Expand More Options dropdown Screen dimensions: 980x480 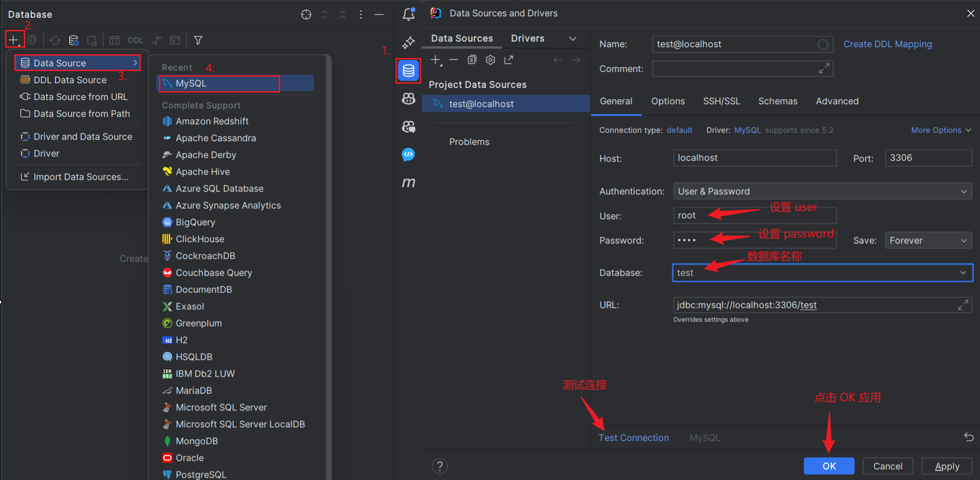941,130
